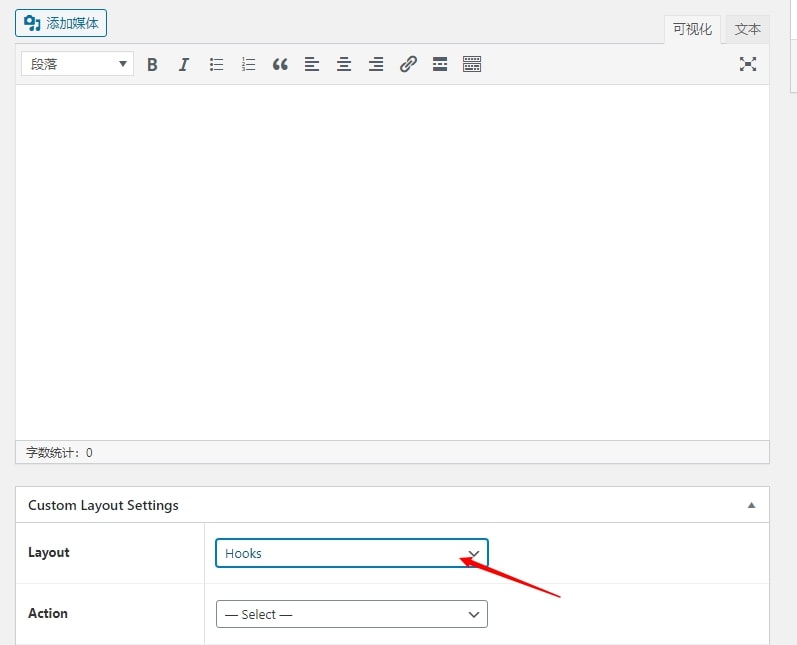Insert or edit a link
797x645 pixels.
click(x=408, y=64)
